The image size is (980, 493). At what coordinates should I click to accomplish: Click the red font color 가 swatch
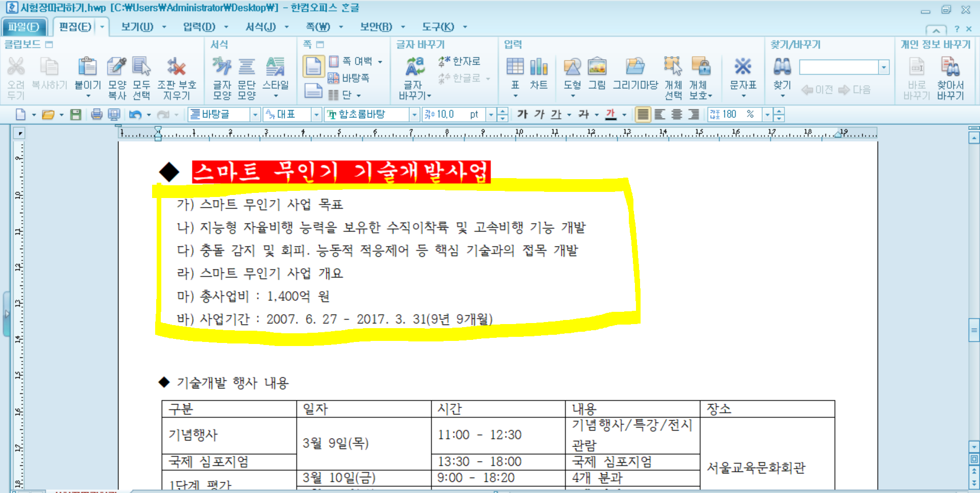click(610, 114)
